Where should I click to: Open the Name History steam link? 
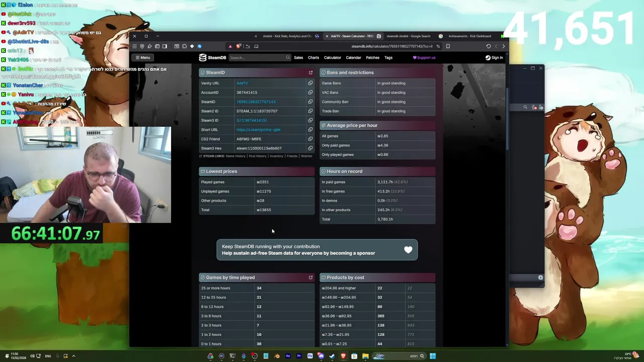[x=235, y=156]
